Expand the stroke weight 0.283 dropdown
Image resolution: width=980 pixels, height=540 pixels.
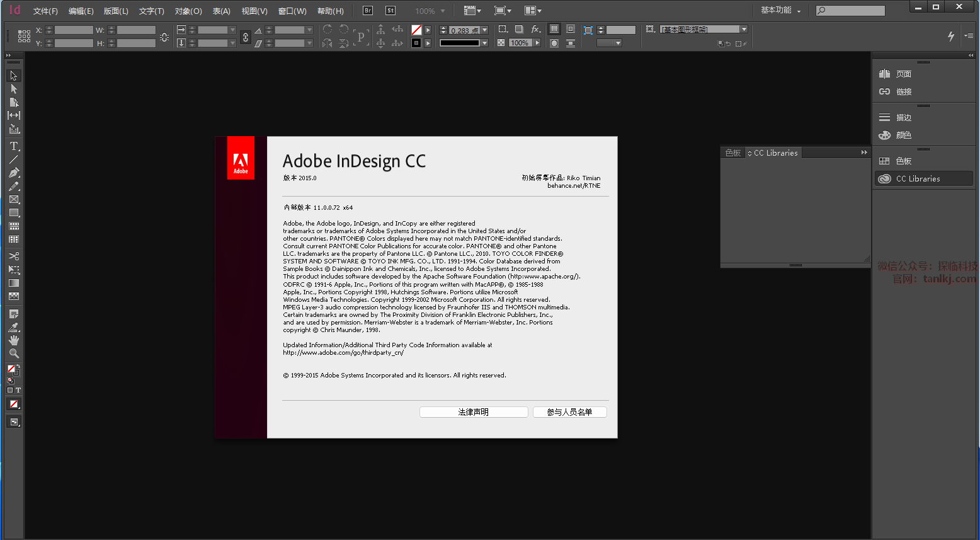pos(484,30)
